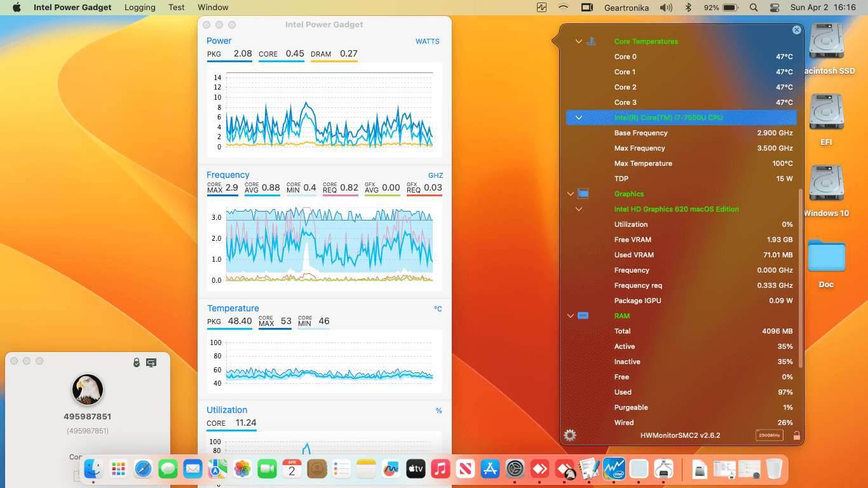Collapse Intel HD Graphics 620 macOS Edition

579,209
